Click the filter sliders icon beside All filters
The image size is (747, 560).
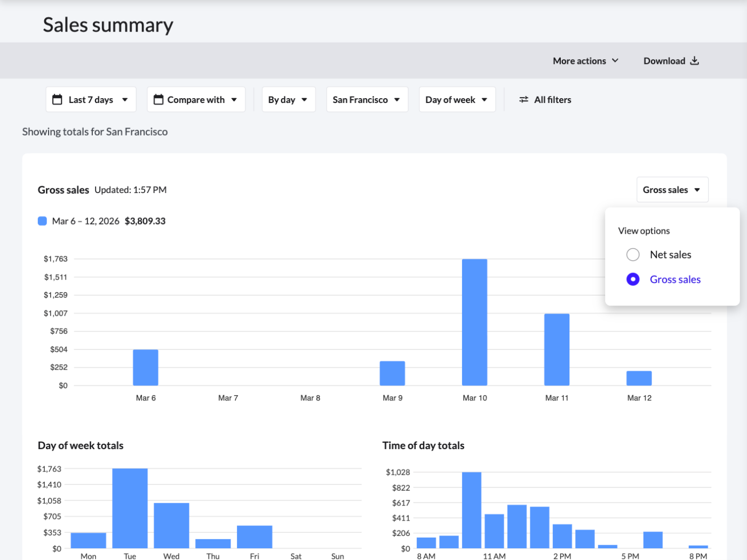pyautogui.click(x=523, y=99)
